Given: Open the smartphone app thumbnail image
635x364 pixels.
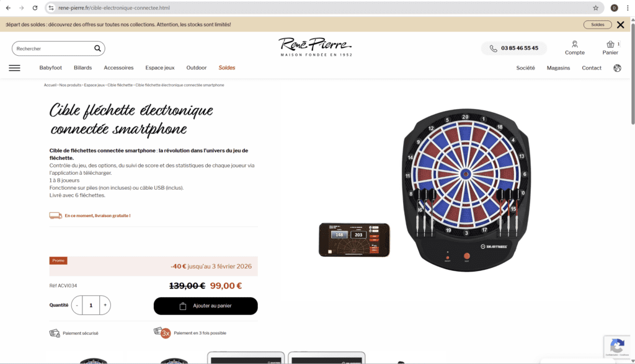Looking at the screenshot, I should [354, 240].
